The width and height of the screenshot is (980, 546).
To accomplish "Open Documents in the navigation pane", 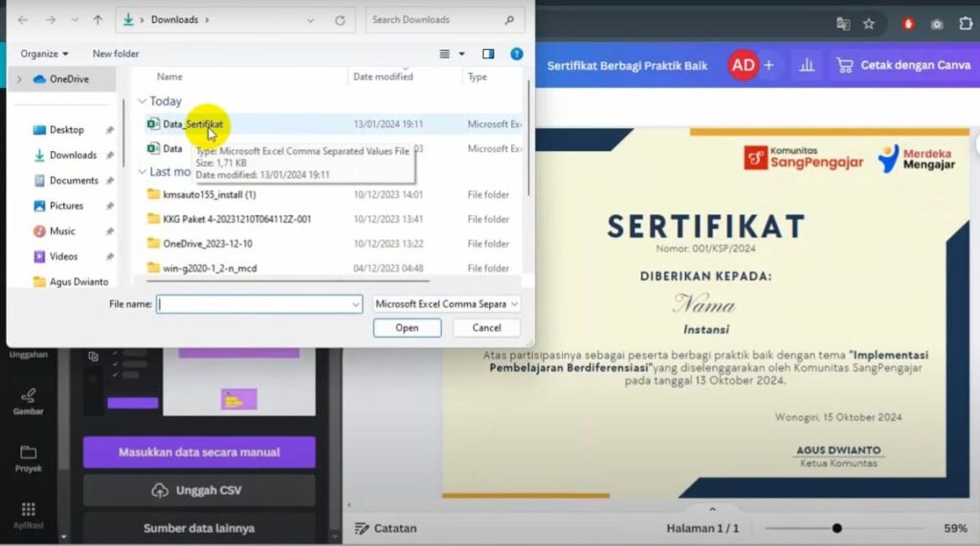I will tap(74, 181).
